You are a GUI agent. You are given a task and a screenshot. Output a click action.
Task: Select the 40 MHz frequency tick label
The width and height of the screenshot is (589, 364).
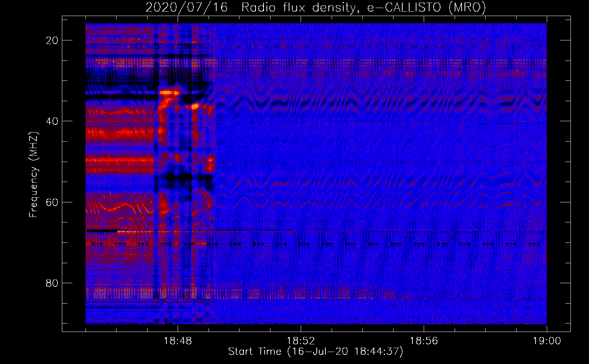pyautogui.click(x=52, y=121)
